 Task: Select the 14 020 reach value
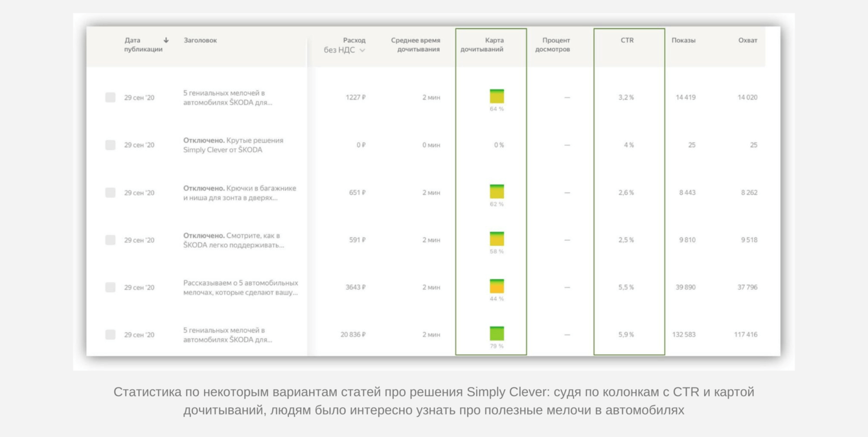coord(747,97)
